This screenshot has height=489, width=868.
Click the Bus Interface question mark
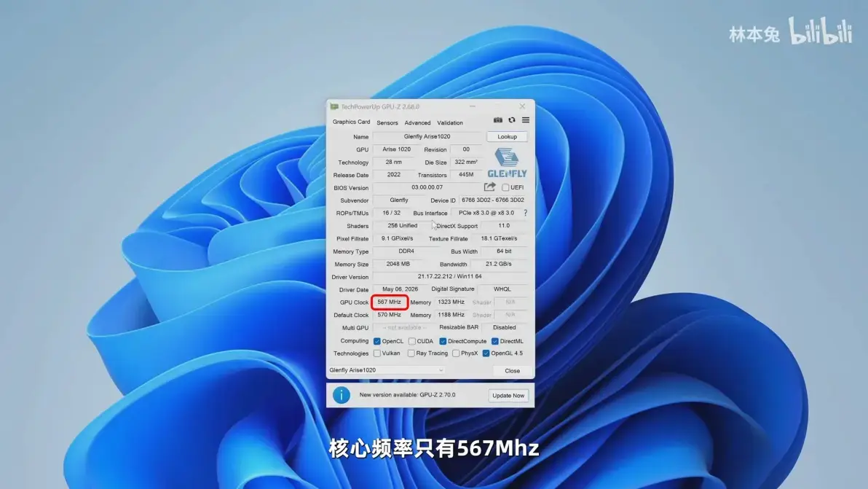click(525, 213)
